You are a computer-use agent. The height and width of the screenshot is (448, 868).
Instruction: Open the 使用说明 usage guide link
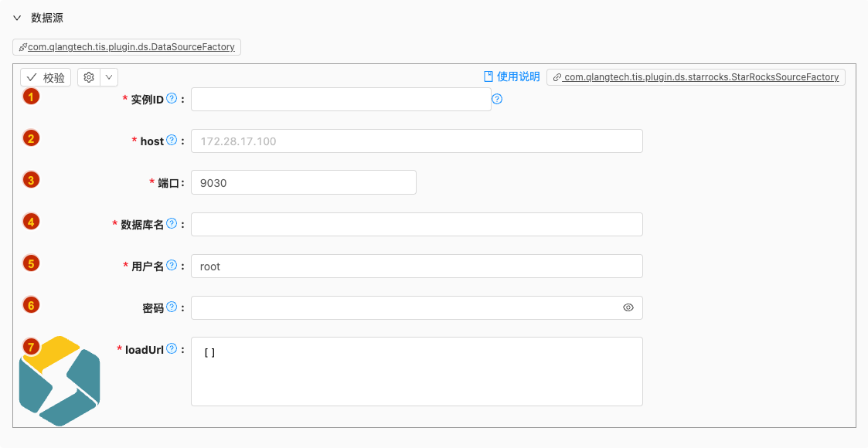(512, 76)
